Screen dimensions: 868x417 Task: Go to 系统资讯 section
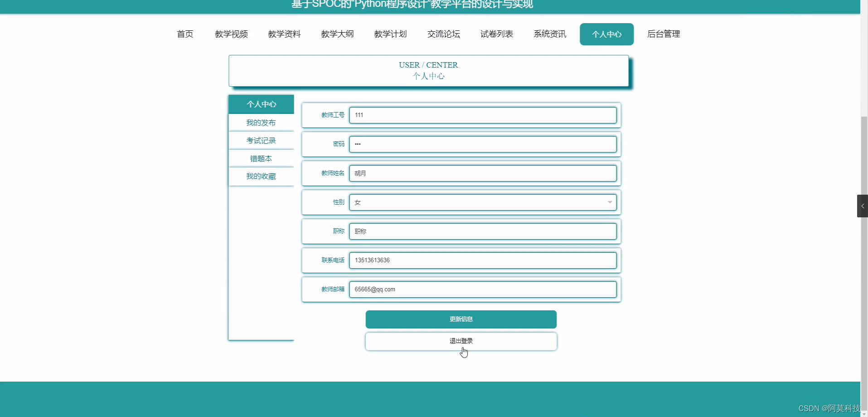pos(549,34)
